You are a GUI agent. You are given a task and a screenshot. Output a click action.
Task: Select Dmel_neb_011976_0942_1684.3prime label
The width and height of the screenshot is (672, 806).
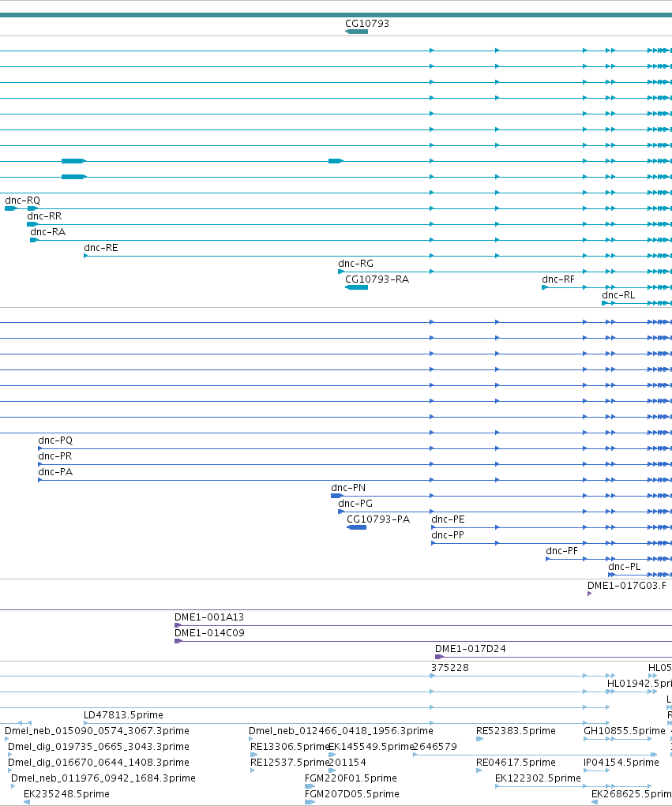(x=103, y=778)
